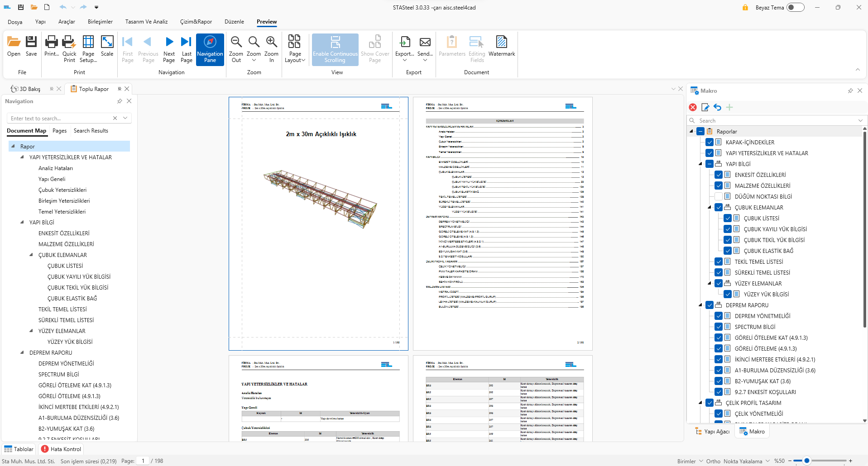Toggle the Beyaz Tema switch
The height and width of the screenshot is (466, 868).
point(795,7)
